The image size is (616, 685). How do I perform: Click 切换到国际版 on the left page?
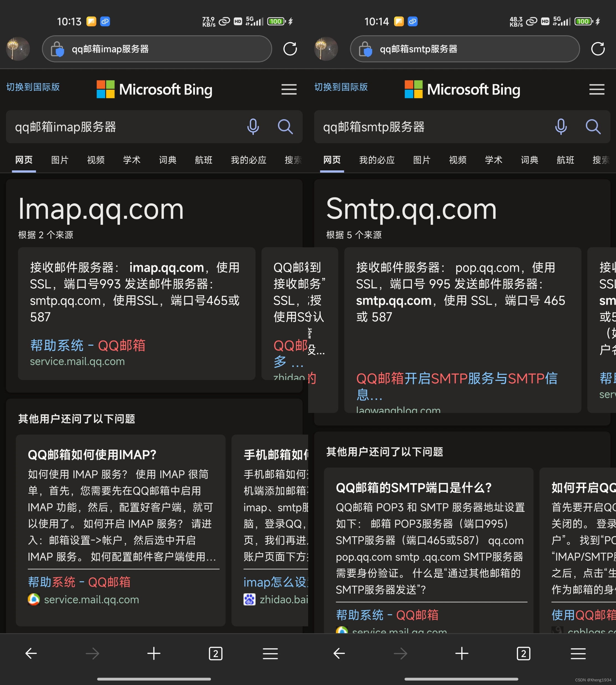point(33,87)
